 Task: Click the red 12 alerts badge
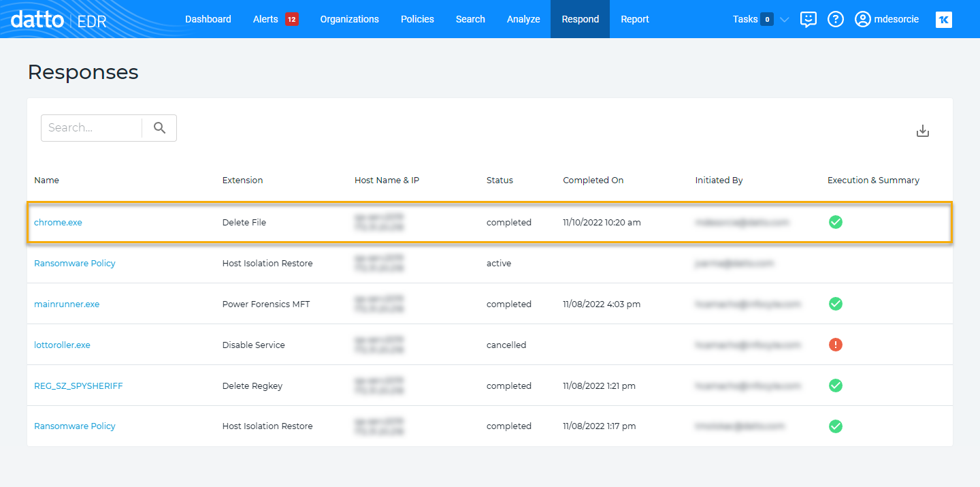coord(292,19)
